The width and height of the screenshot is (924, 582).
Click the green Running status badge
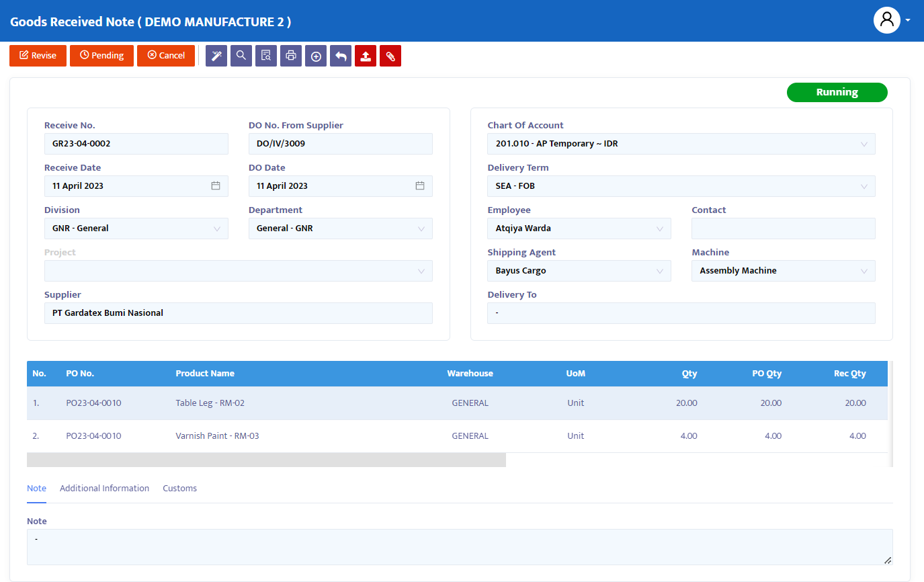(837, 93)
